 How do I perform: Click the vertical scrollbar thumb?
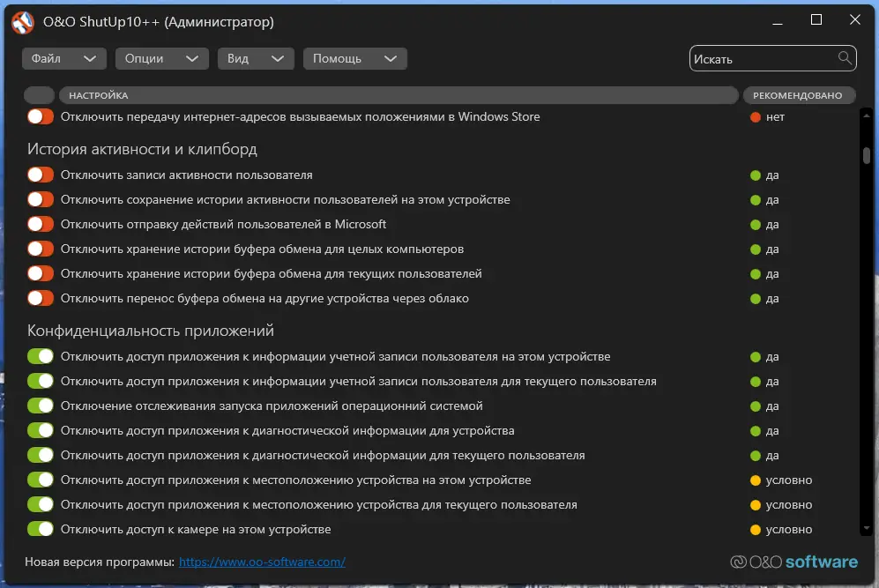[866, 154]
